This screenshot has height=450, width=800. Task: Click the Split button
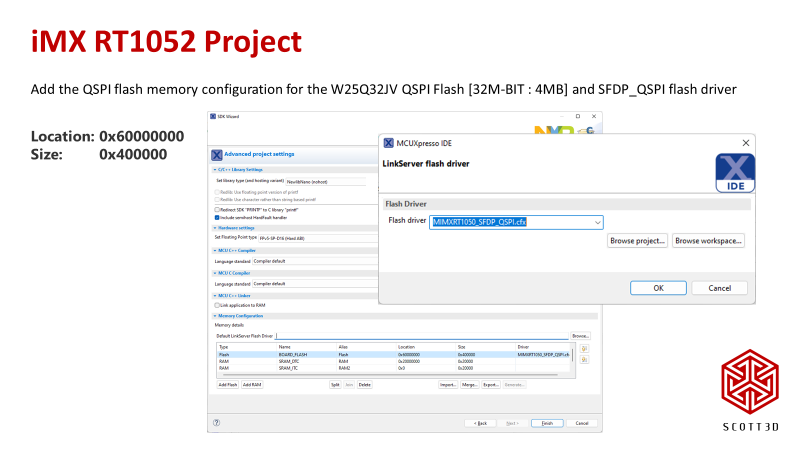click(335, 385)
